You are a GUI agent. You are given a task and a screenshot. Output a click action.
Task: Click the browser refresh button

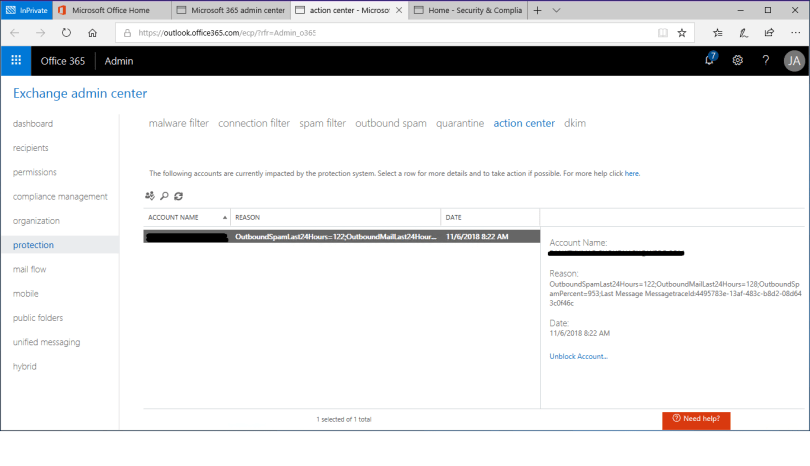[66, 32]
